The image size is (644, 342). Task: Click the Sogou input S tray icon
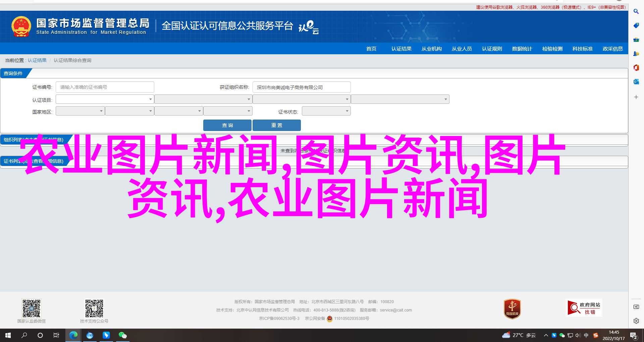[x=596, y=335]
